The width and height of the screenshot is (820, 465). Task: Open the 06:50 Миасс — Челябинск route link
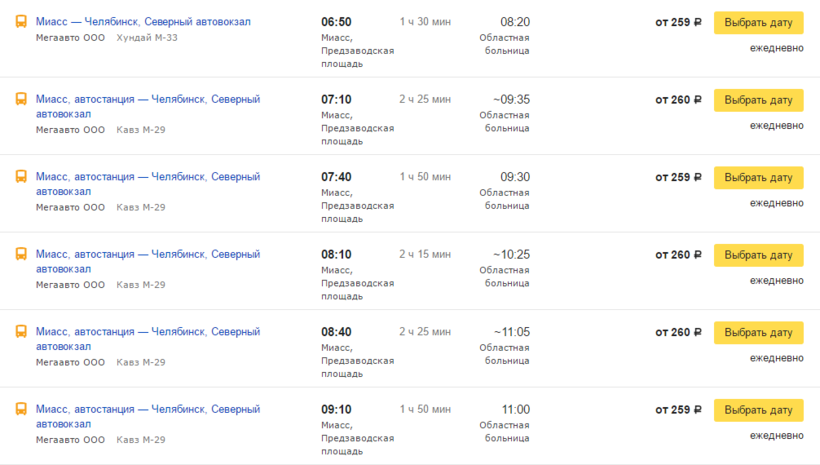click(x=143, y=22)
